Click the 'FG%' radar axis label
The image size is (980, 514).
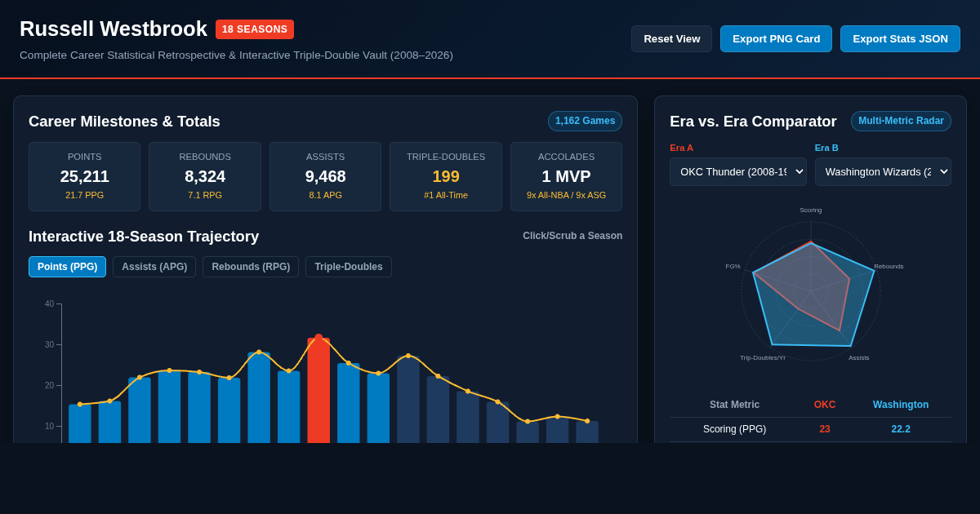pos(733,267)
